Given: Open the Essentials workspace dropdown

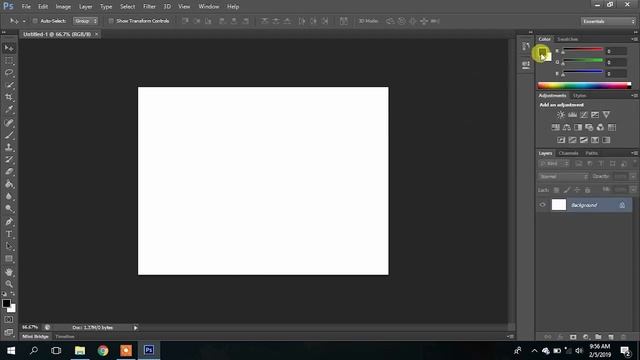Looking at the screenshot, I should 608,21.
